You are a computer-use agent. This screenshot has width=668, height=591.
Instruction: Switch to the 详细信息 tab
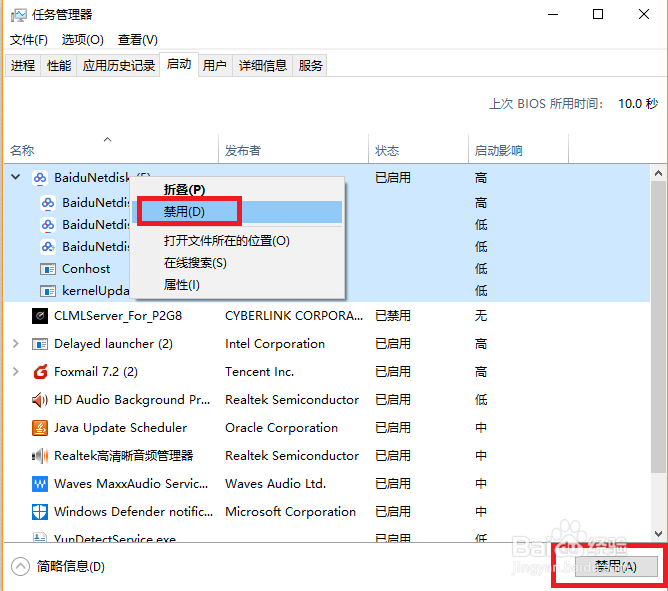click(263, 66)
